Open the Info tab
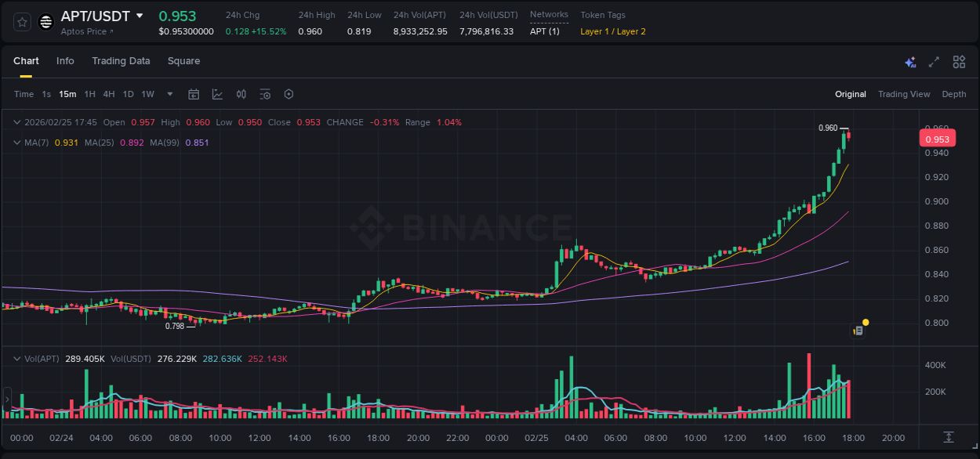Viewport: 980px width, 459px height. pos(65,60)
